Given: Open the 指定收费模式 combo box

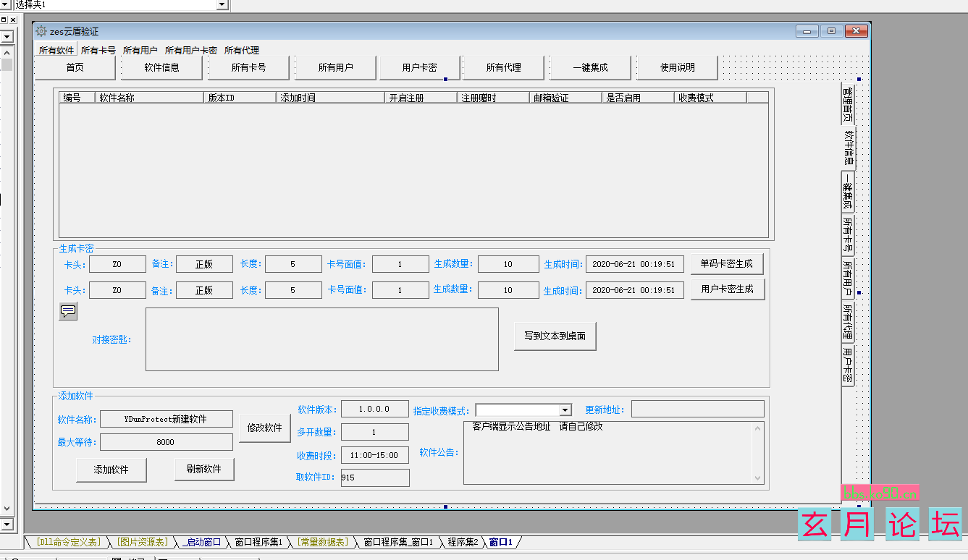Looking at the screenshot, I should pos(565,410).
